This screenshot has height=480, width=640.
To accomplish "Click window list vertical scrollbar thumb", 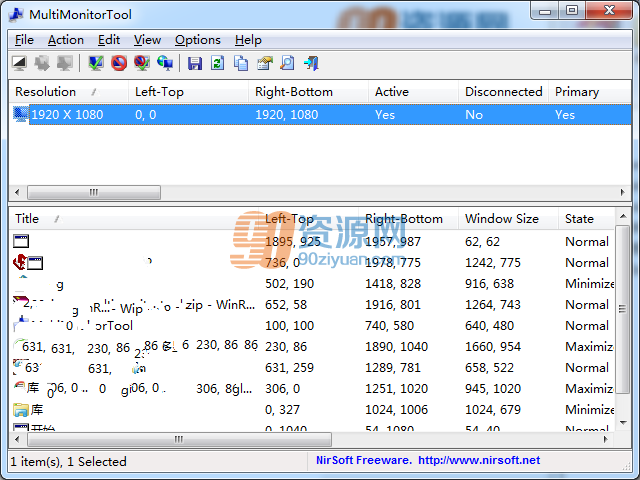I will coord(622,309).
